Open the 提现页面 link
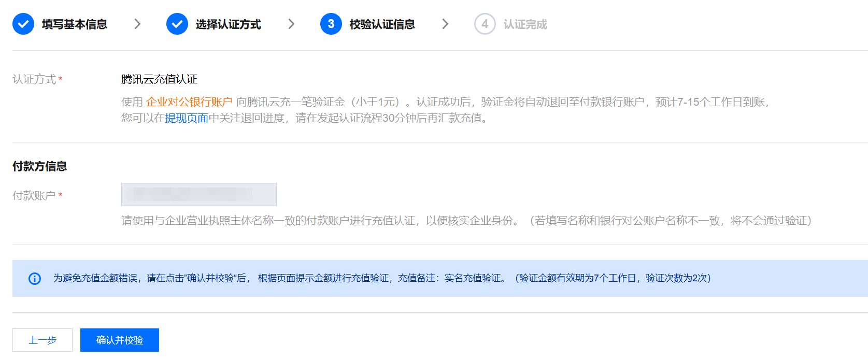The width and height of the screenshot is (868, 360). pos(187,118)
